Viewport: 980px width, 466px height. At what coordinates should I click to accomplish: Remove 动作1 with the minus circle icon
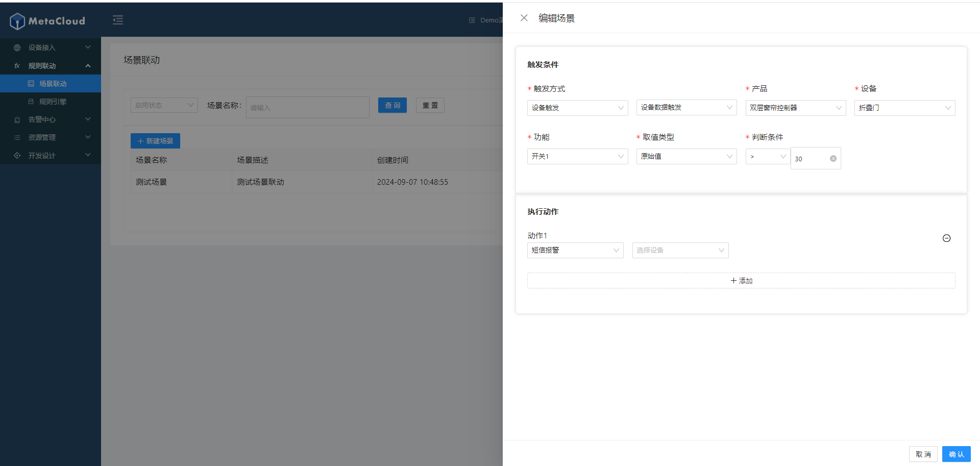tap(946, 238)
